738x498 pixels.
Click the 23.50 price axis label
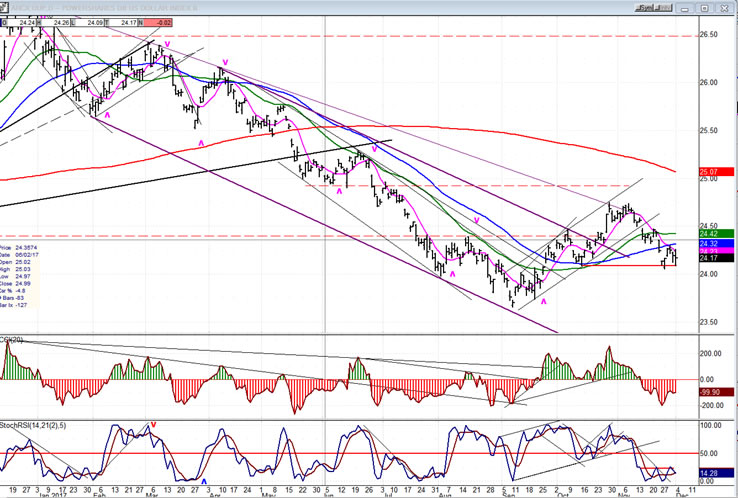tap(710, 322)
